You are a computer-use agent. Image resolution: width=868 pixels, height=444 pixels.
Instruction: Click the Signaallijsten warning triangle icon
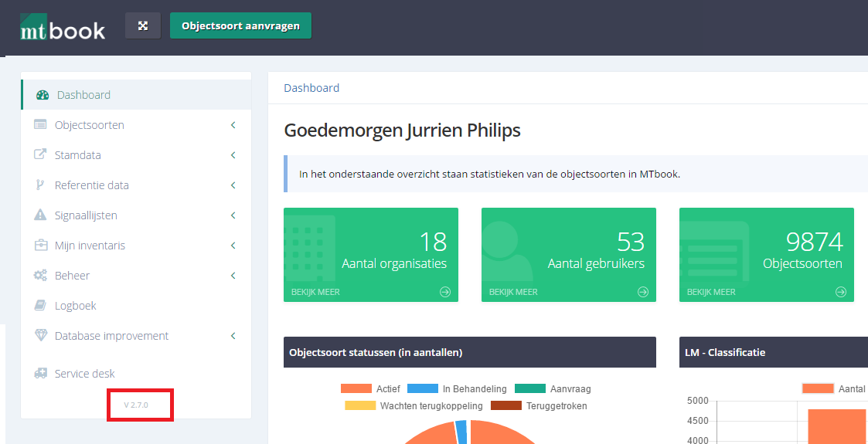click(40, 215)
